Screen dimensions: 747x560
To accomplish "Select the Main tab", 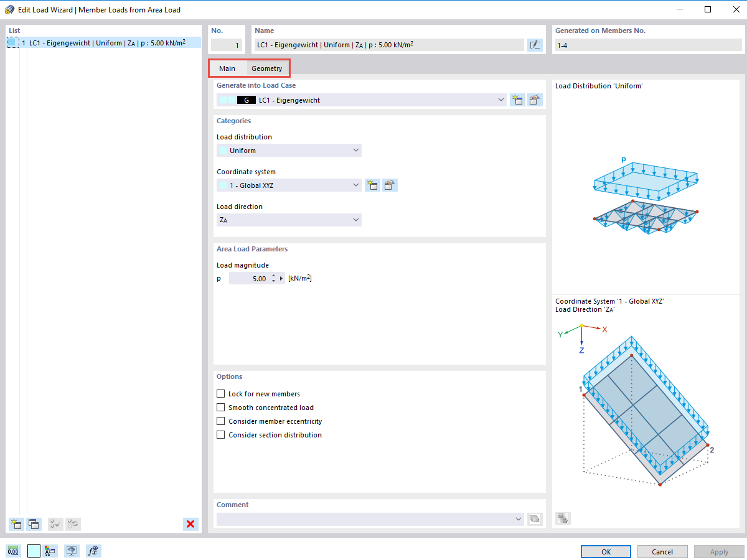I will tap(228, 68).
